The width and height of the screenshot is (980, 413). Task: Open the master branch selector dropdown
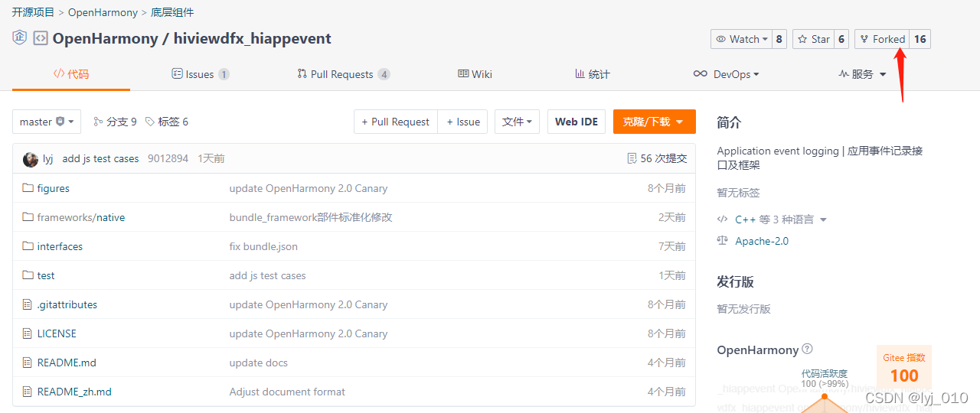click(47, 122)
